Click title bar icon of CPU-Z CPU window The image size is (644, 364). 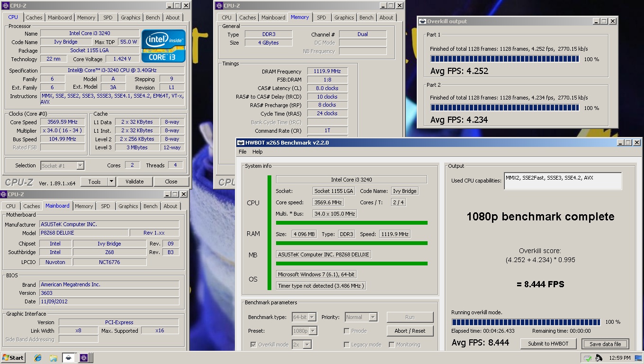(x=5, y=6)
